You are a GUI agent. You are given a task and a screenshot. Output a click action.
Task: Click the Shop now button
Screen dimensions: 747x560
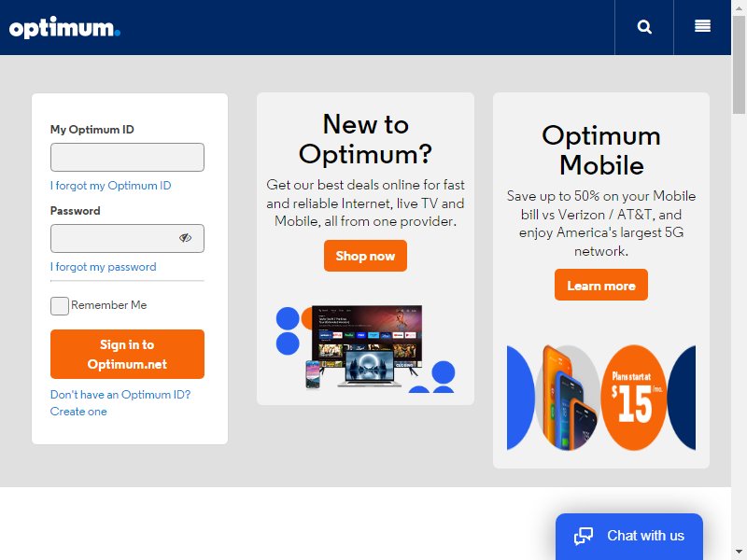coord(365,256)
